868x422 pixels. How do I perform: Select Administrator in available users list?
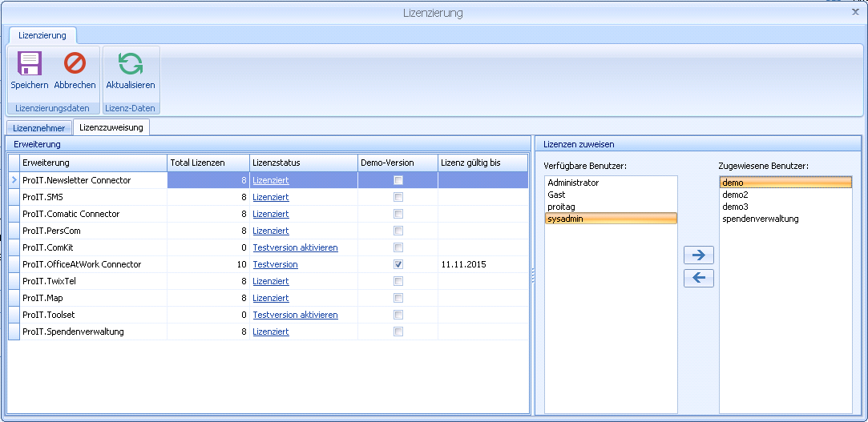click(573, 183)
